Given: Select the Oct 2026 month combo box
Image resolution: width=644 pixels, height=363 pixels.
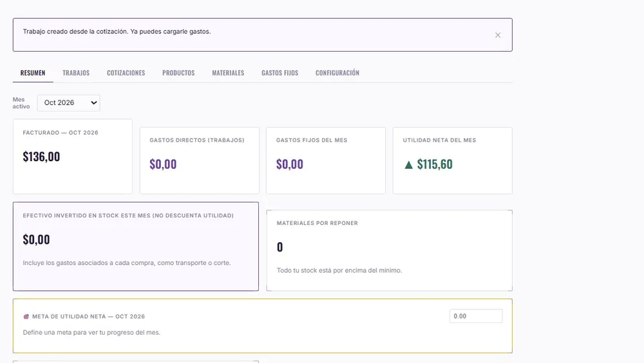Looking at the screenshot, I should (x=69, y=103).
